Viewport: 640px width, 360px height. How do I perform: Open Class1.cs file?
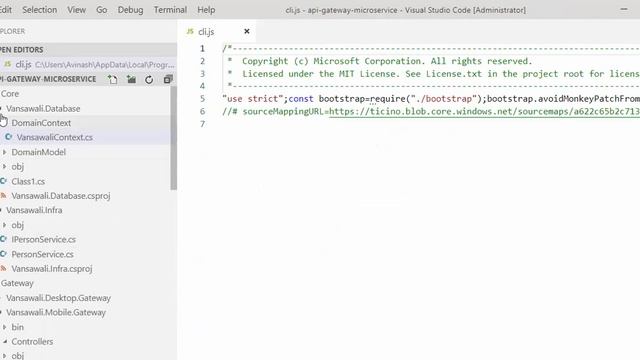28,181
